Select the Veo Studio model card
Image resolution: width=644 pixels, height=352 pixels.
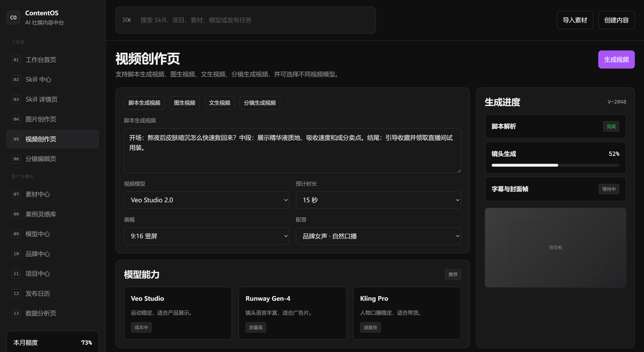[178, 313]
